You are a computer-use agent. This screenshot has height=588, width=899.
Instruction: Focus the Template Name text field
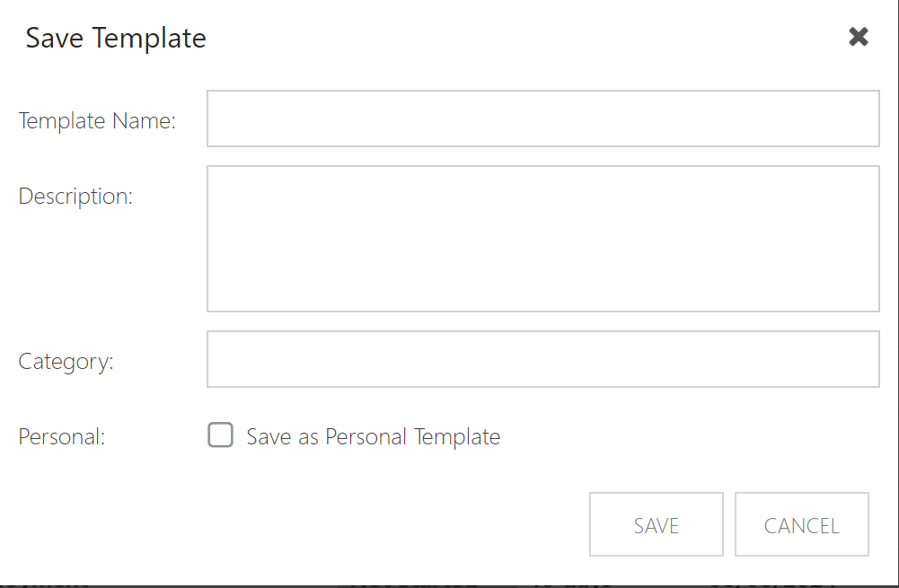pyautogui.click(x=543, y=118)
